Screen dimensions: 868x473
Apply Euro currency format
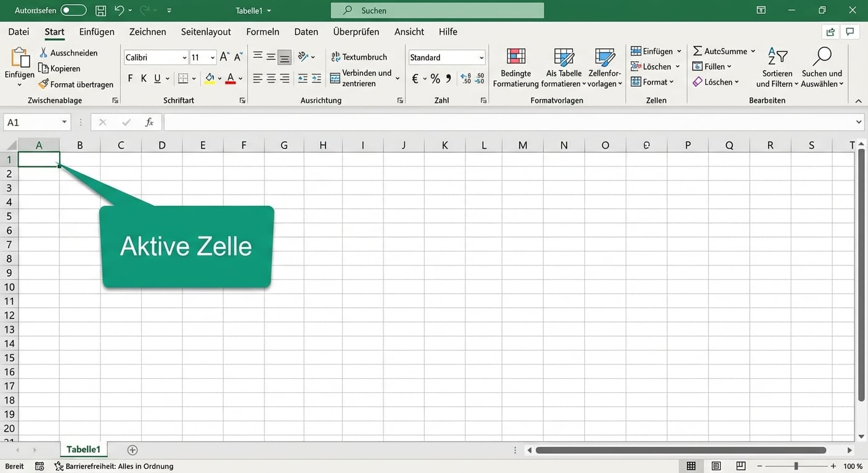415,79
